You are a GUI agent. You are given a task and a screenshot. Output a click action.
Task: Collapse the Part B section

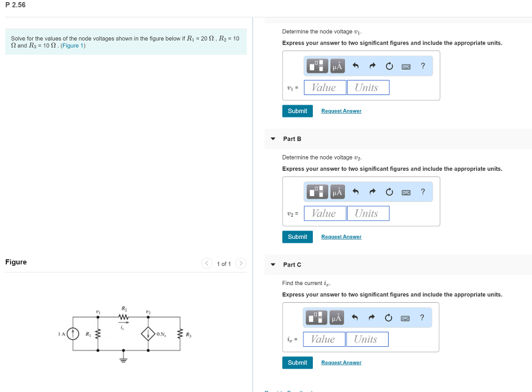click(273, 139)
